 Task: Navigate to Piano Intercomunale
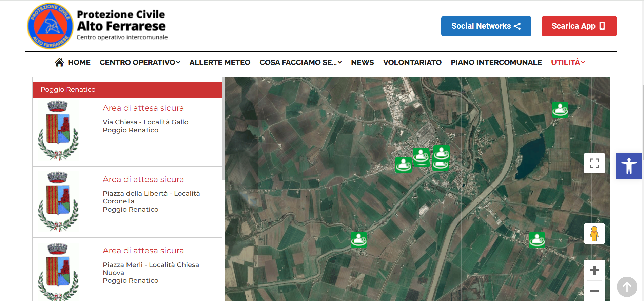[496, 62]
